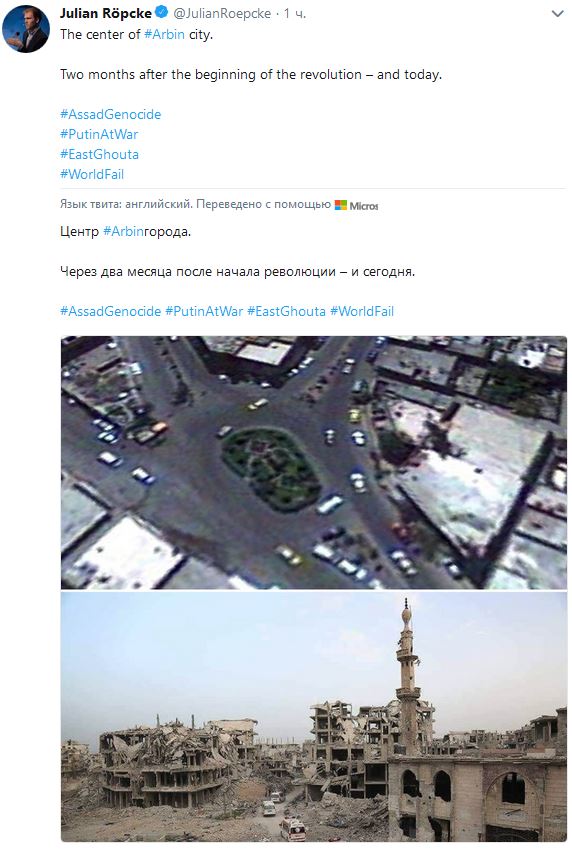
Task: Open the #Arbin hashtag in the Russian translation
Action: [x=123, y=231]
